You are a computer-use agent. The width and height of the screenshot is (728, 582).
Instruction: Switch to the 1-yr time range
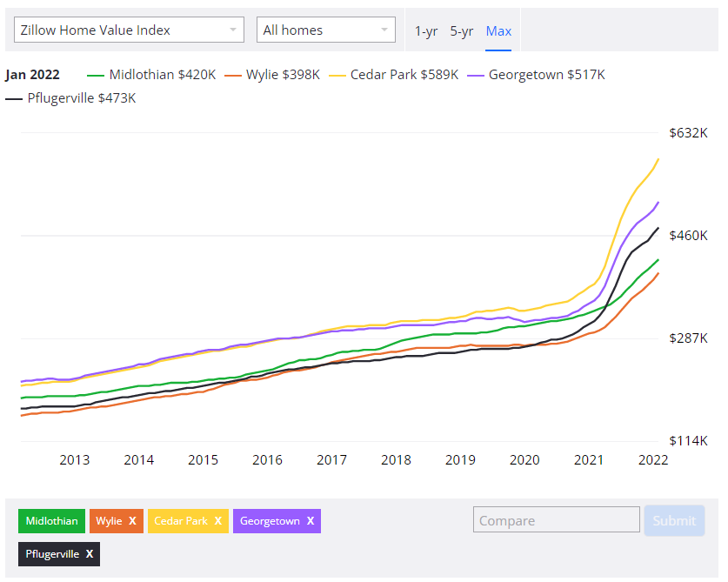425,31
